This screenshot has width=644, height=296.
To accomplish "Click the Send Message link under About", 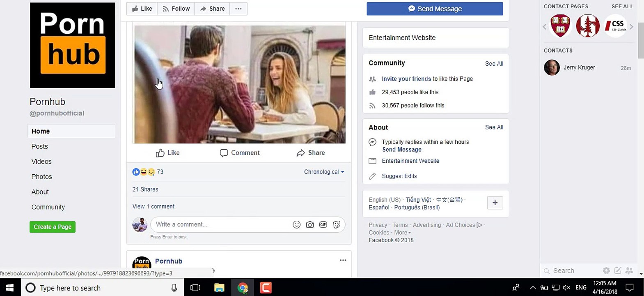I will tap(402, 150).
